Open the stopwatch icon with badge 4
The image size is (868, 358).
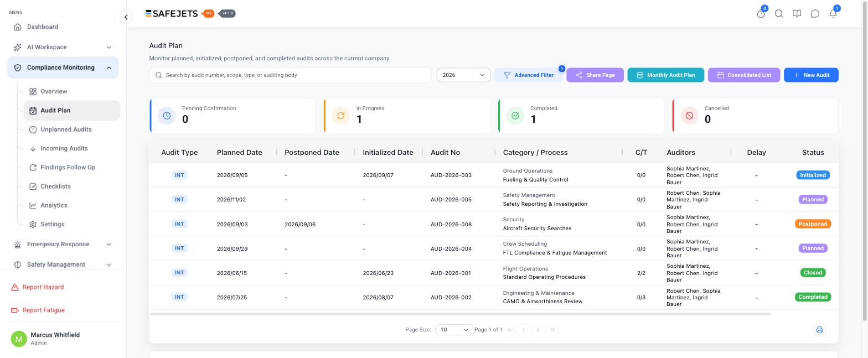point(761,14)
